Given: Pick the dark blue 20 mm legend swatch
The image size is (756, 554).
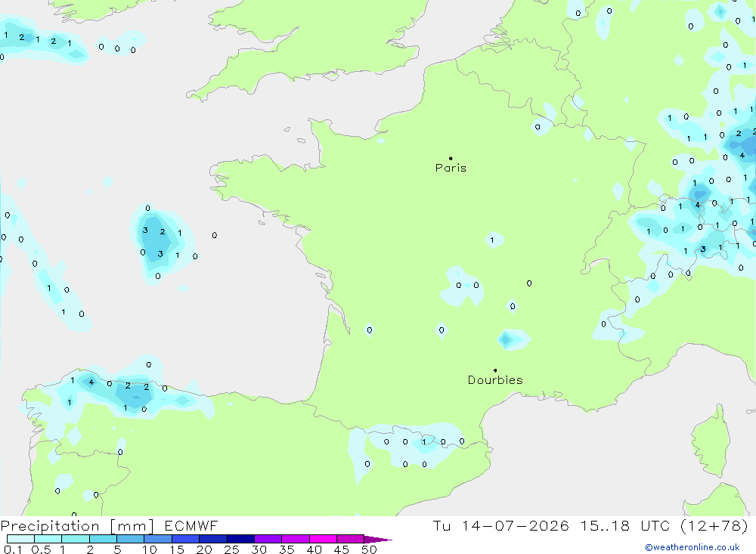Looking at the screenshot, I should tap(212, 539).
